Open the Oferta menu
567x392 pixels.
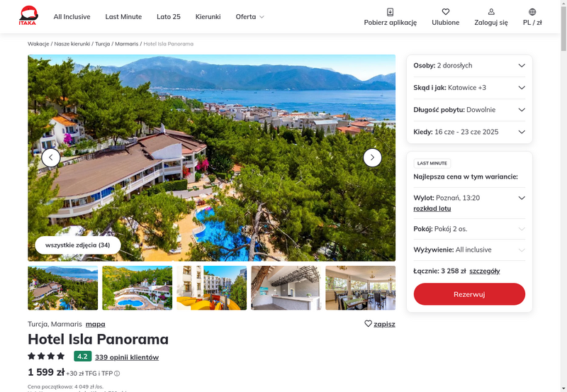249,16
